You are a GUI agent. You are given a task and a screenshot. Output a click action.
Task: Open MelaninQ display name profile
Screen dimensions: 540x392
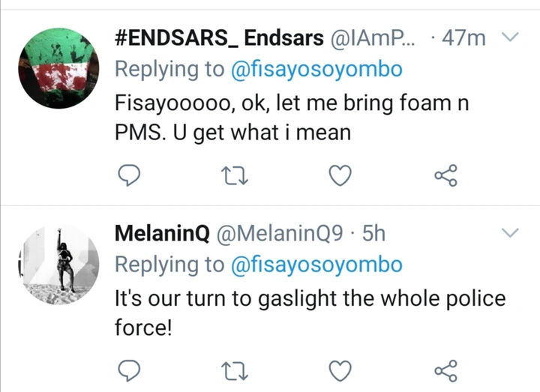[162, 234]
